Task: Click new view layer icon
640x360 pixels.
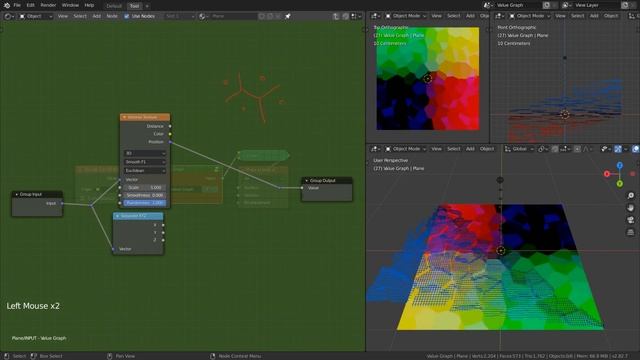Action: (625, 5)
